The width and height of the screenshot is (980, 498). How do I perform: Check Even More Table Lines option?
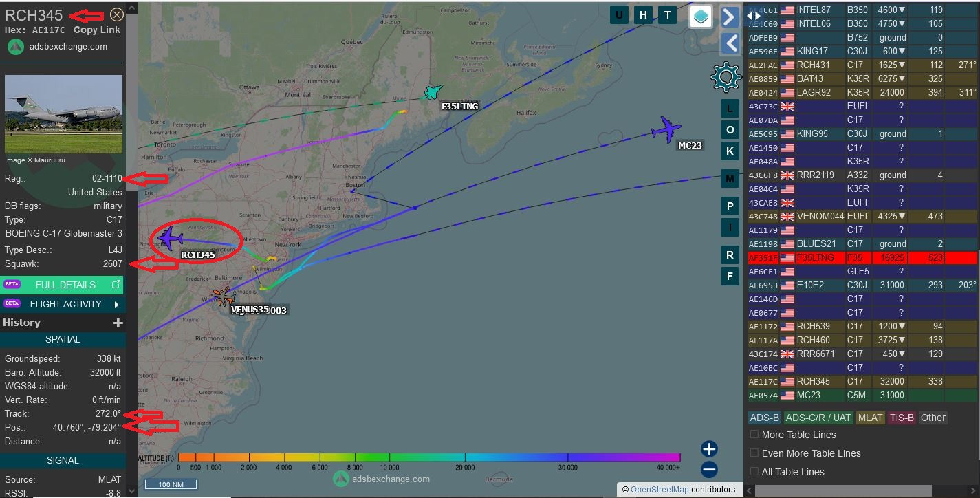point(754,453)
